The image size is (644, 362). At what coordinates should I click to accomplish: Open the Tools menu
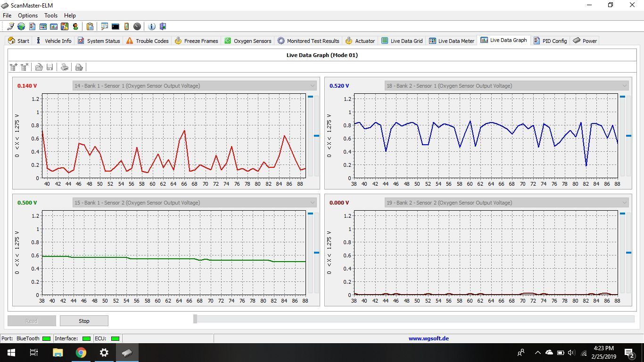click(x=51, y=16)
